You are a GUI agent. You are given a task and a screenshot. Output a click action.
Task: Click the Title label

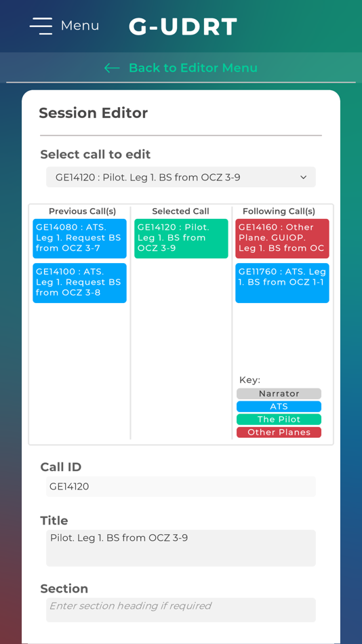point(54,521)
